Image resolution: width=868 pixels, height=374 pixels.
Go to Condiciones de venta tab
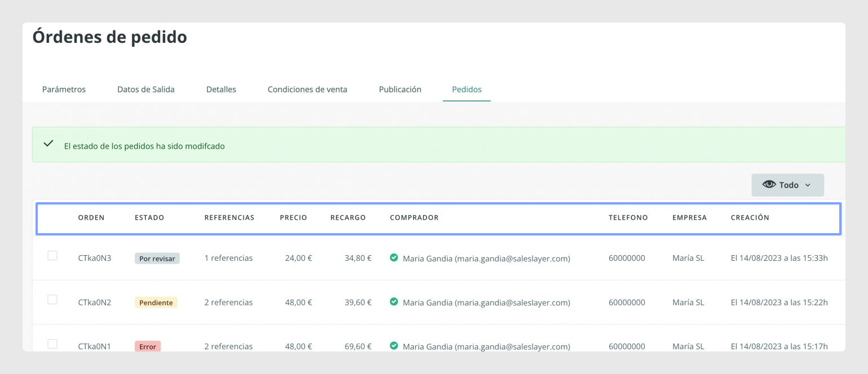[x=307, y=89]
